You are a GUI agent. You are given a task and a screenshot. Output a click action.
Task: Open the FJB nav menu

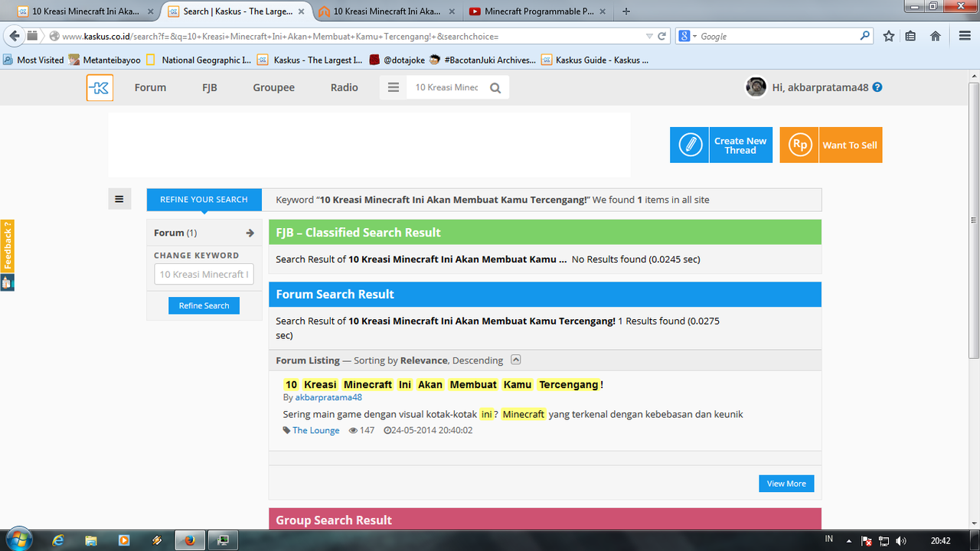(210, 87)
